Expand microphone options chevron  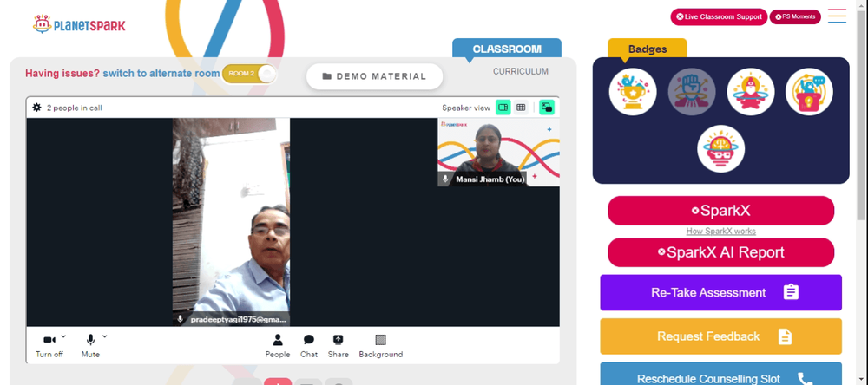click(105, 336)
